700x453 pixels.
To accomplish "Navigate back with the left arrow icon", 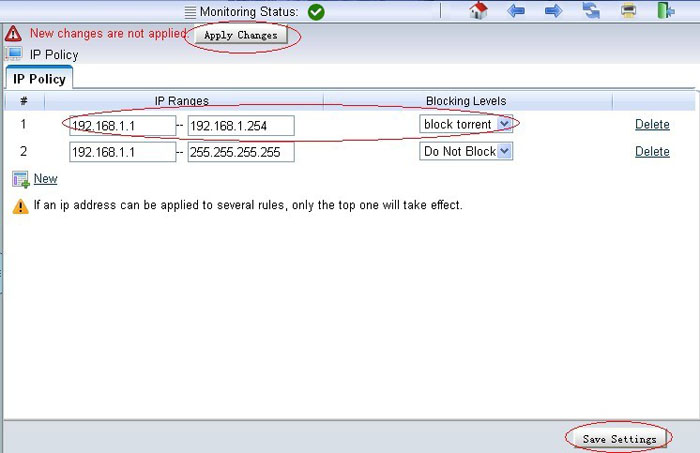I will coord(516,11).
